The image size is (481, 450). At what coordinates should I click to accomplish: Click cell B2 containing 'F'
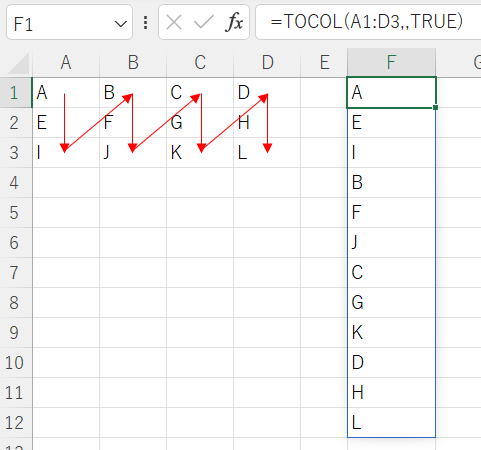pos(133,122)
